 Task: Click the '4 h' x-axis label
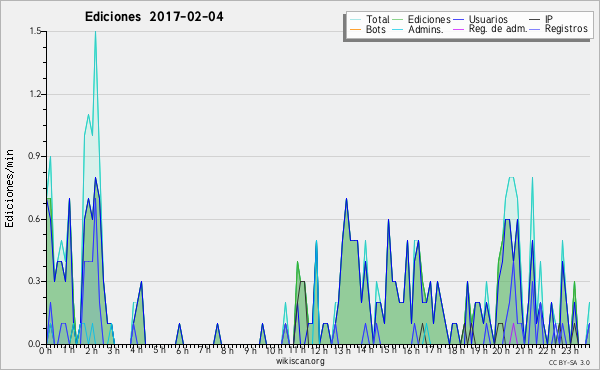[x=136, y=350]
